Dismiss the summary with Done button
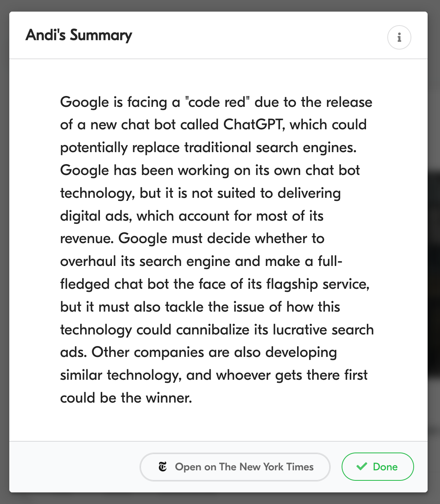440x504 pixels. tap(378, 466)
